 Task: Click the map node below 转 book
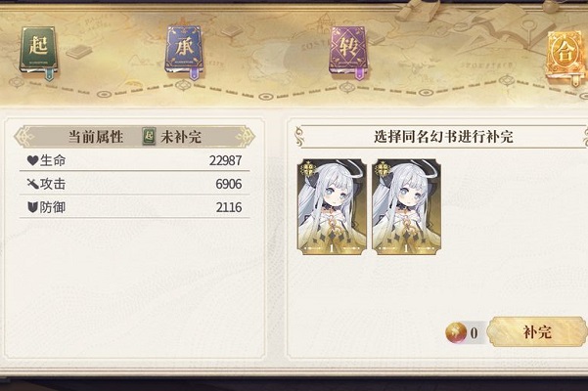tap(346, 88)
